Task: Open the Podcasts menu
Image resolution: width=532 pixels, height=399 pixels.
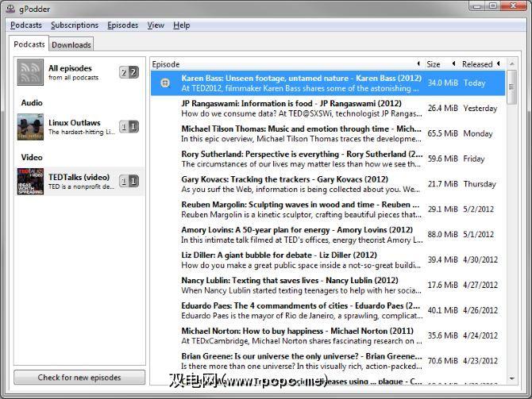Action: click(x=26, y=25)
